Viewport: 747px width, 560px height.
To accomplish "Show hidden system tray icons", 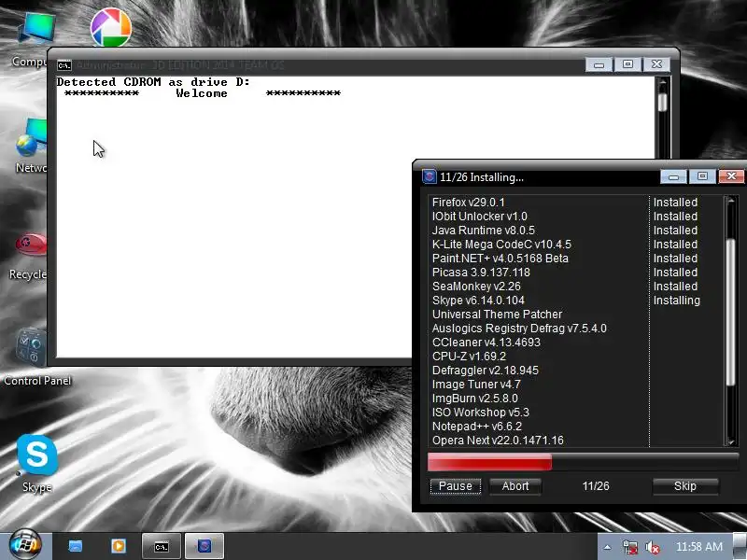I will [607, 547].
